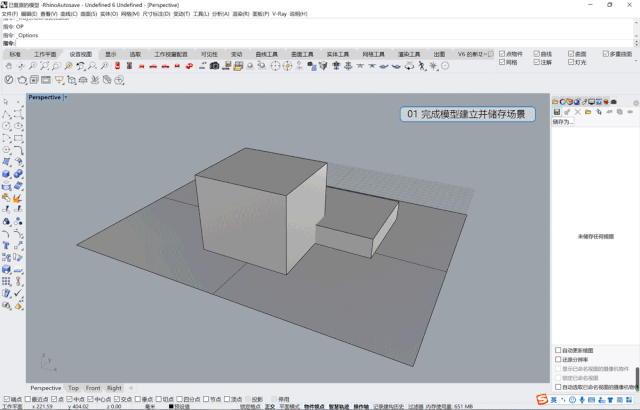Image resolution: width=640 pixels, height=410 pixels.
Task: Select the Pan view hand tool
Action: point(9,66)
